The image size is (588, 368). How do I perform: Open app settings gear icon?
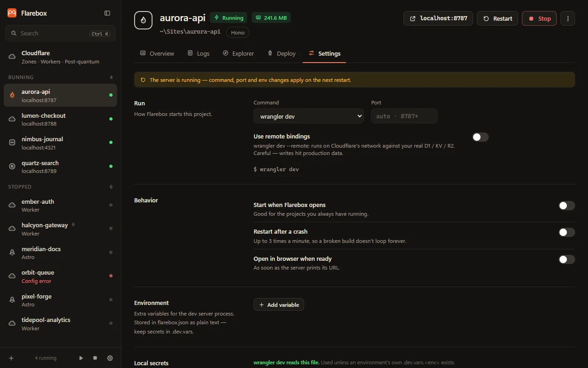(110, 358)
